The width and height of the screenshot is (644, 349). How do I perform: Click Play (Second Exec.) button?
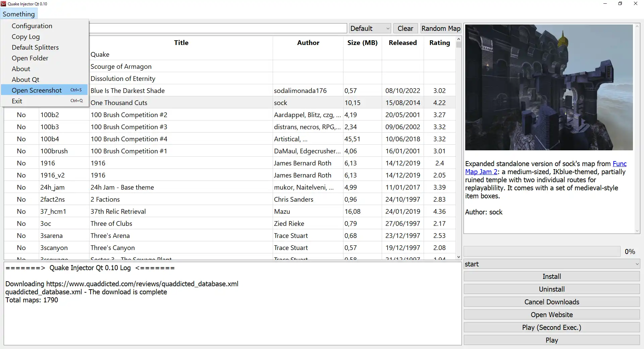pyautogui.click(x=552, y=328)
